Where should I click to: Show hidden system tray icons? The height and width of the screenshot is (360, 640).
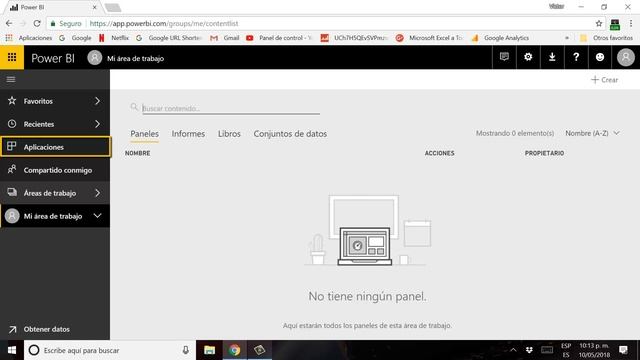[x=513, y=350]
